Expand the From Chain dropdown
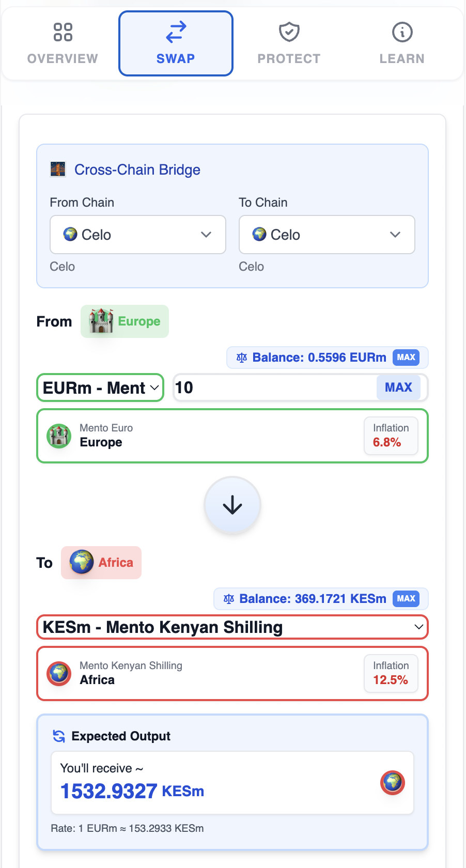466x868 pixels. 138,235
